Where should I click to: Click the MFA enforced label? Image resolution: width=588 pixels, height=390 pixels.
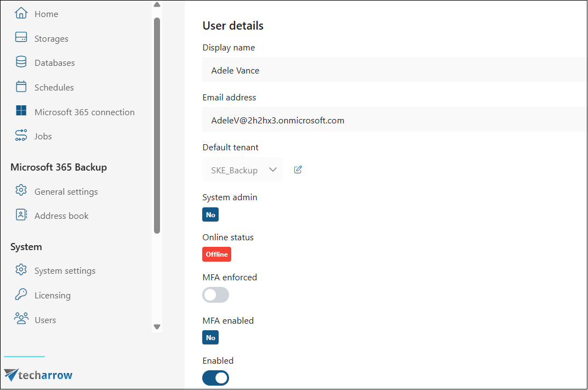[230, 278]
